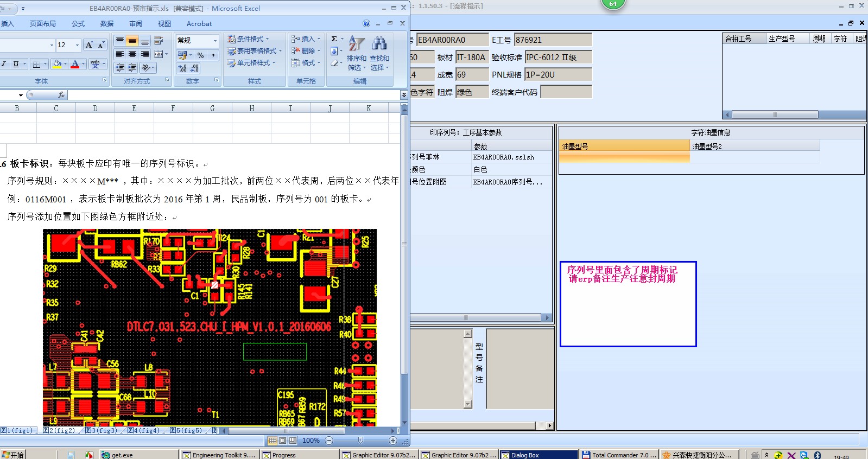The image size is (868, 459).
Task: Click the 100% zoom level button
Action: (x=311, y=441)
